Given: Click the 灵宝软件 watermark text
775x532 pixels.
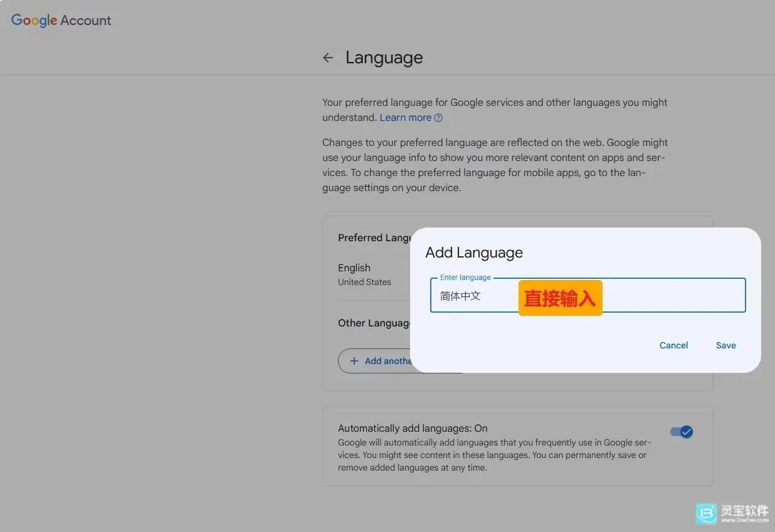Looking at the screenshot, I should click(x=744, y=512).
